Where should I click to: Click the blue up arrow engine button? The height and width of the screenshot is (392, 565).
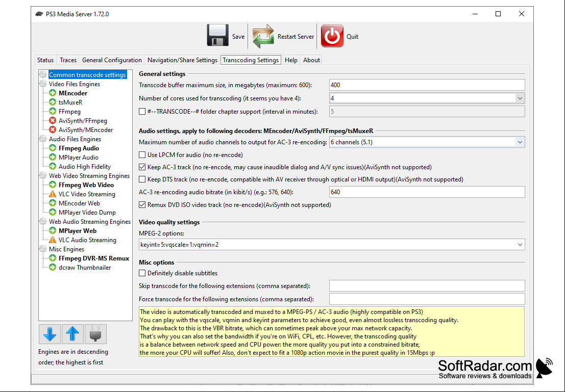(72, 334)
